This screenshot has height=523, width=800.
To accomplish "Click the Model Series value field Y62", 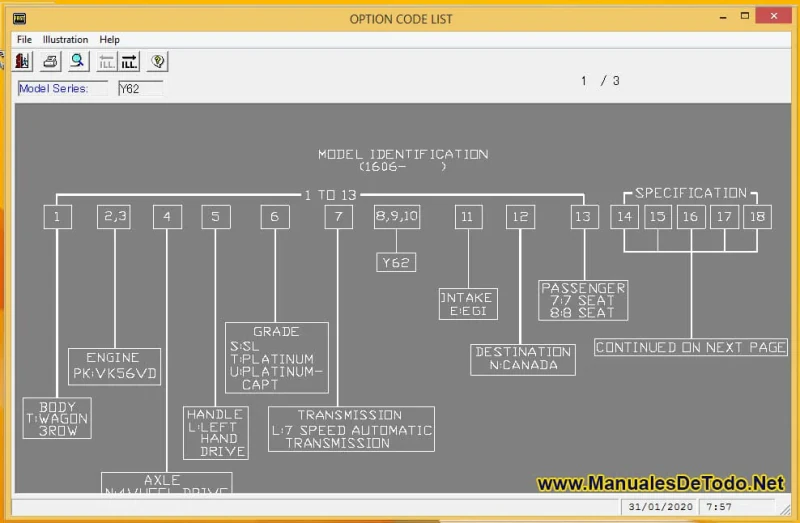I will click(139, 88).
